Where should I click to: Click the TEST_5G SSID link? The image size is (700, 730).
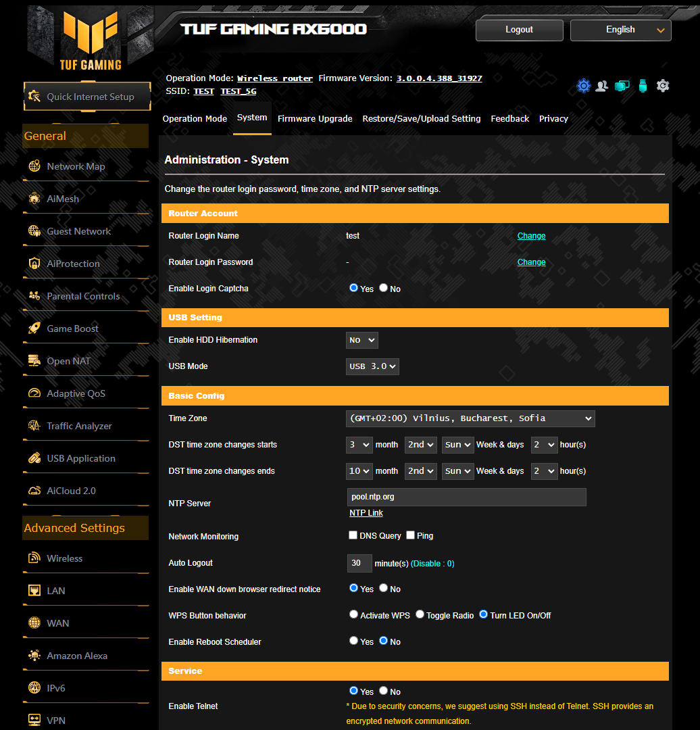(239, 91)
